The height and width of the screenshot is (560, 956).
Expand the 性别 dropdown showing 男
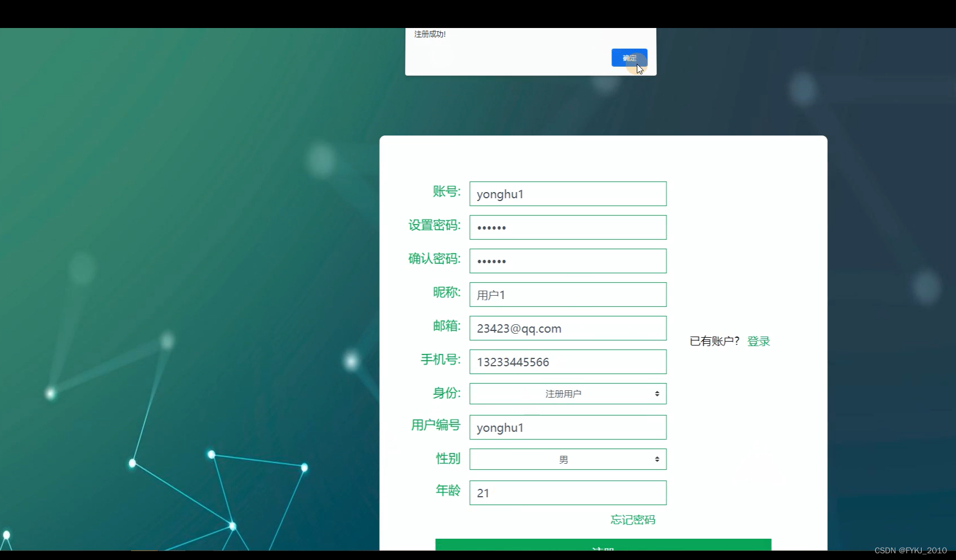pyautogui.click(x=568, y=459)
